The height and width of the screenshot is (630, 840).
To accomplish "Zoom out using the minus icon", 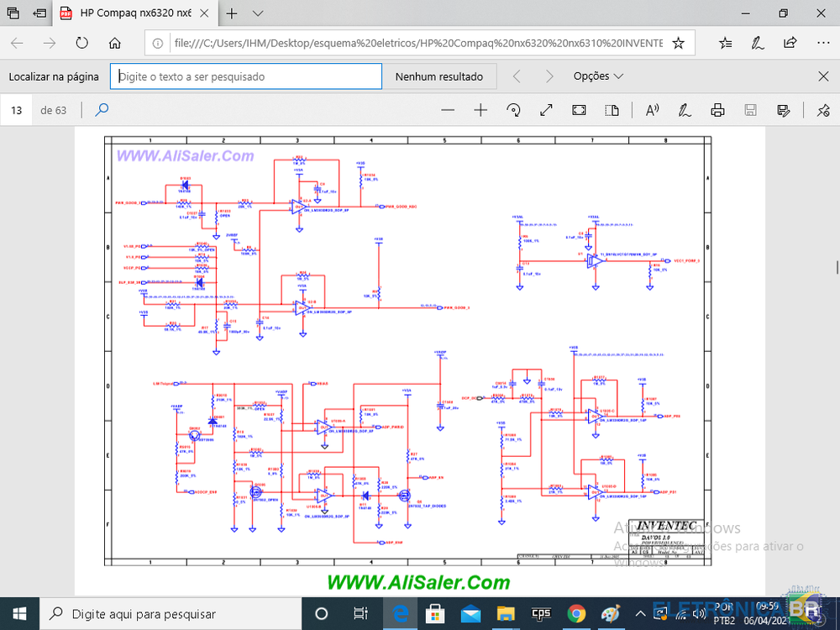I will (448, 110).
